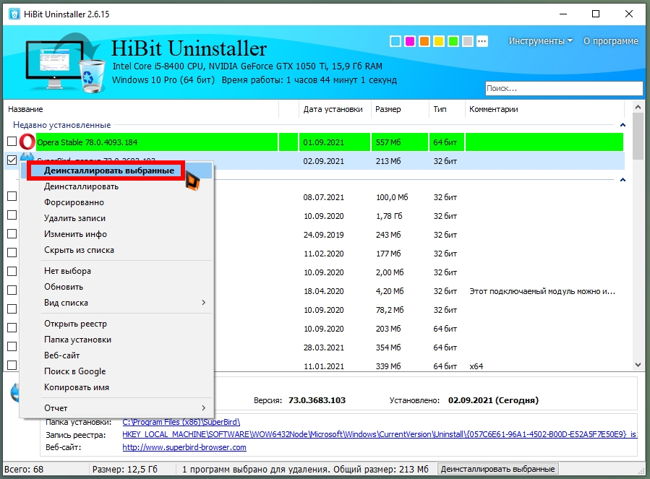
Task: Select the blue theme color swatch
Action: [x=395, y=41]
